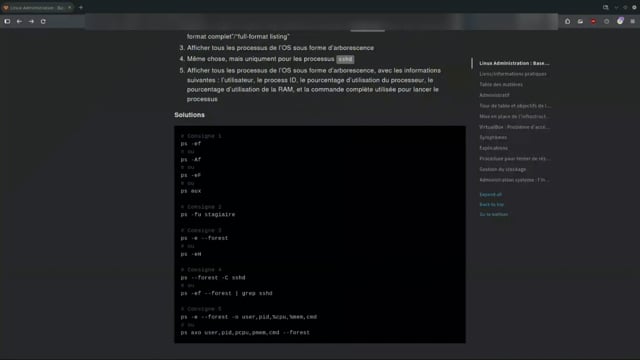Viewport: 640px width, 360px height.
Task: Click the 'ps axo user,pid,pcpu,pmem,cmd' line
Action: [245, 333]
